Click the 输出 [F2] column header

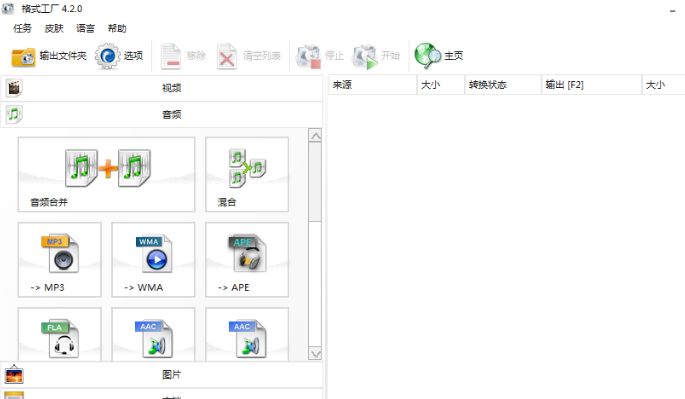[x=592, y=85]
